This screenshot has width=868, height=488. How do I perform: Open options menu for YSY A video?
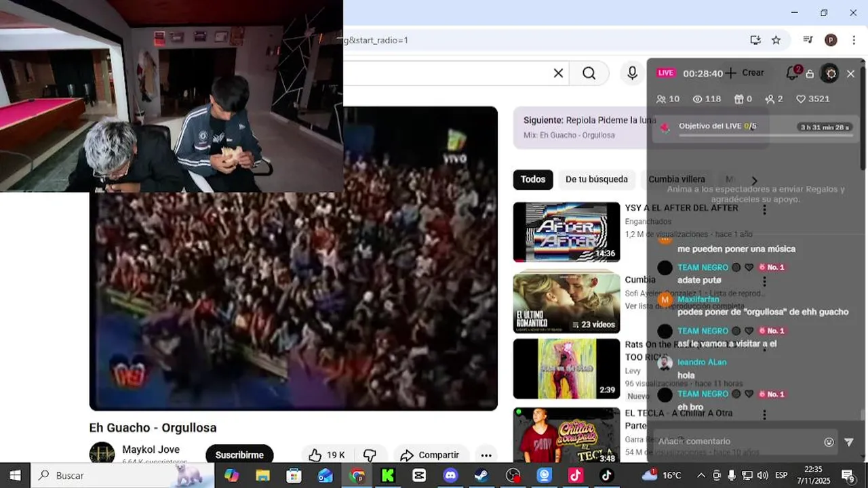point(764,210)
